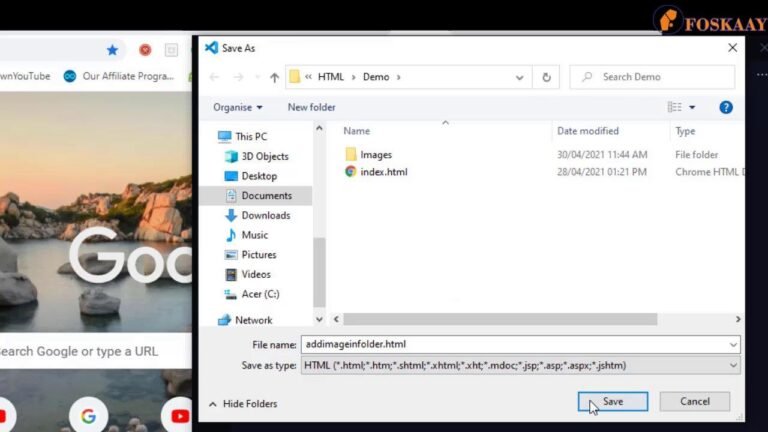Click the Back navigation arrow
This screenshot has width=768, height=432.
214,77
